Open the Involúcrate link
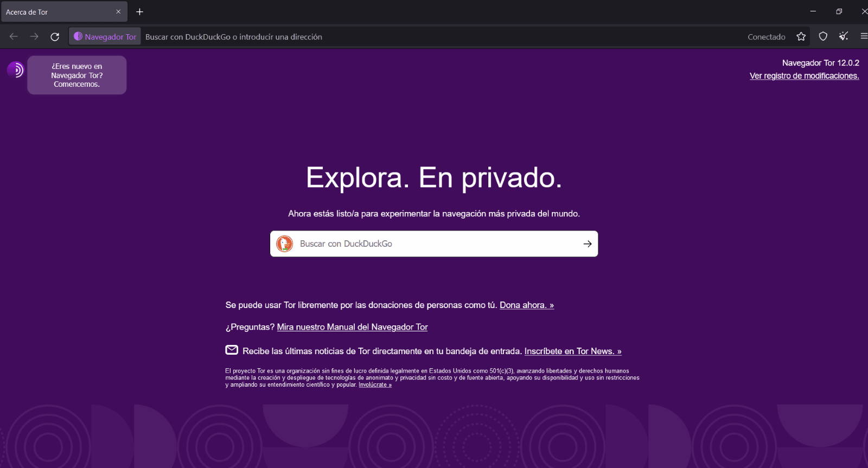The image size is (868, 468). (x=375, y=384)
